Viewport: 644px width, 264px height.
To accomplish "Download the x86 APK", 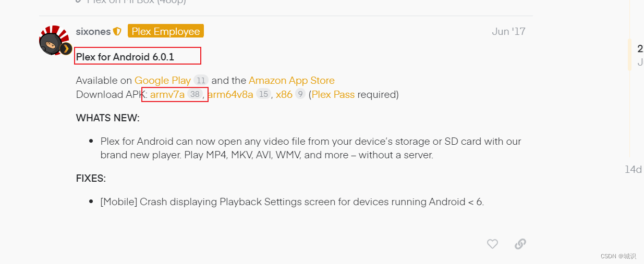I will pyautogui.click(x=284, y=94).
